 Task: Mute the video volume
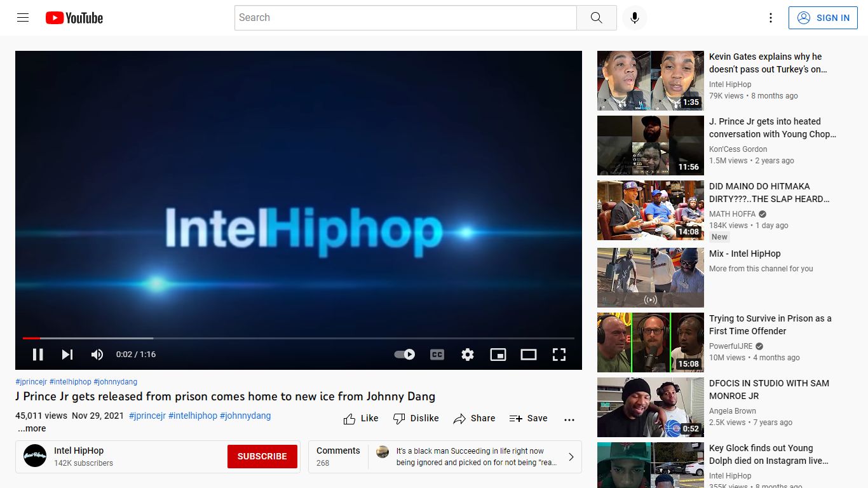(97, 355)
